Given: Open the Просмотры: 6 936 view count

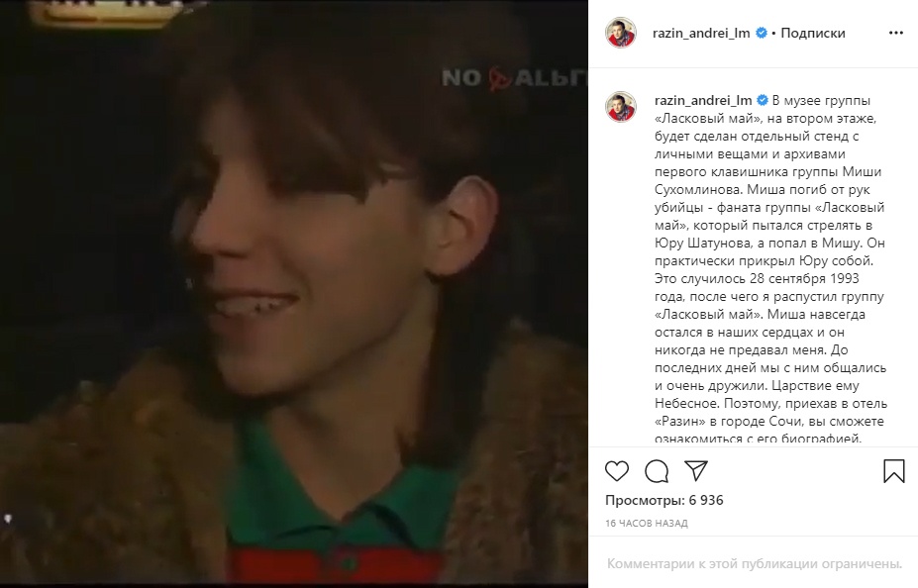Looking at the screenshot, I should click(x=663, y=500).
